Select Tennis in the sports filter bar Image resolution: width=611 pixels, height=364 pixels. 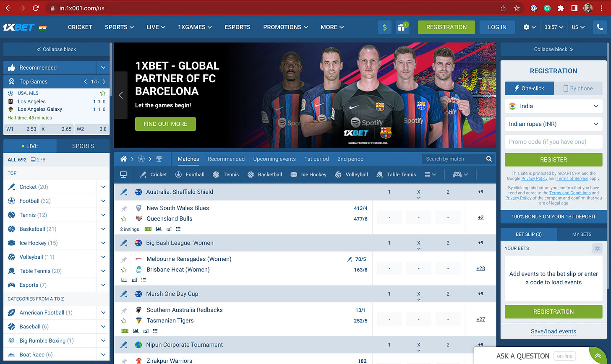pyautogui.click(x=226, y=174)
